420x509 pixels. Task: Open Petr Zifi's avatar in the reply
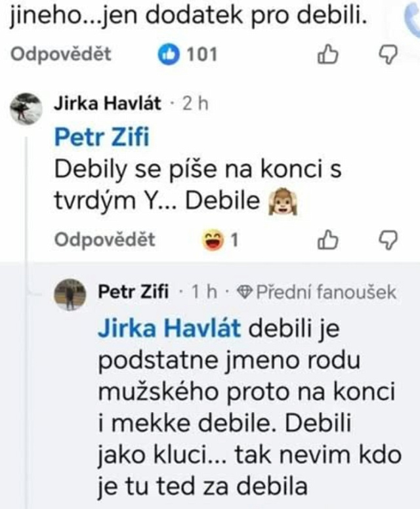click(x=70, y=295)
